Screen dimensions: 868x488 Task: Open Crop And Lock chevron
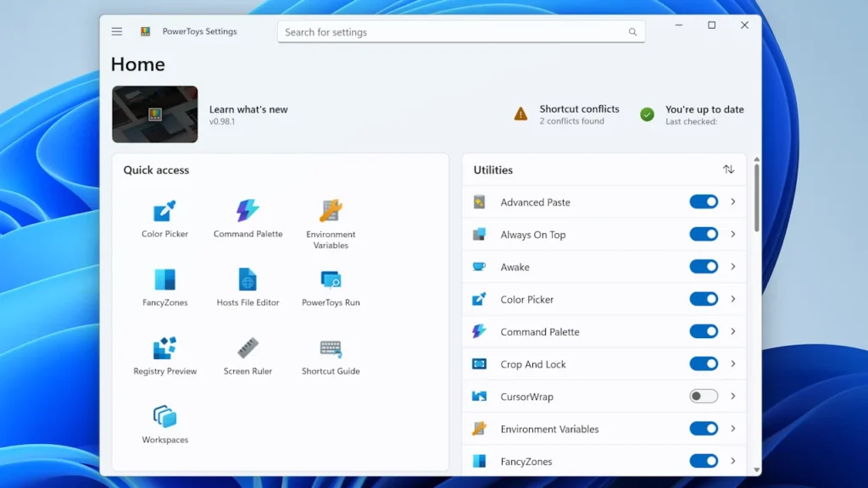tap(733, 363)
